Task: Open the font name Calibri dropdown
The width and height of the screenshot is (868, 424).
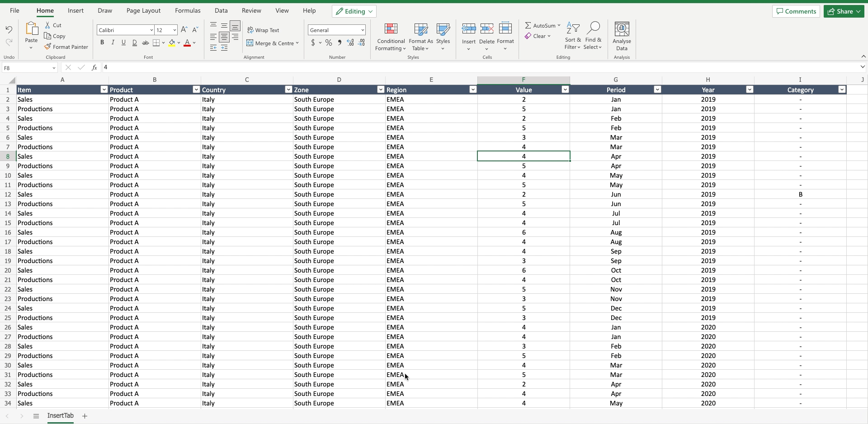Action: pos(151,30)
